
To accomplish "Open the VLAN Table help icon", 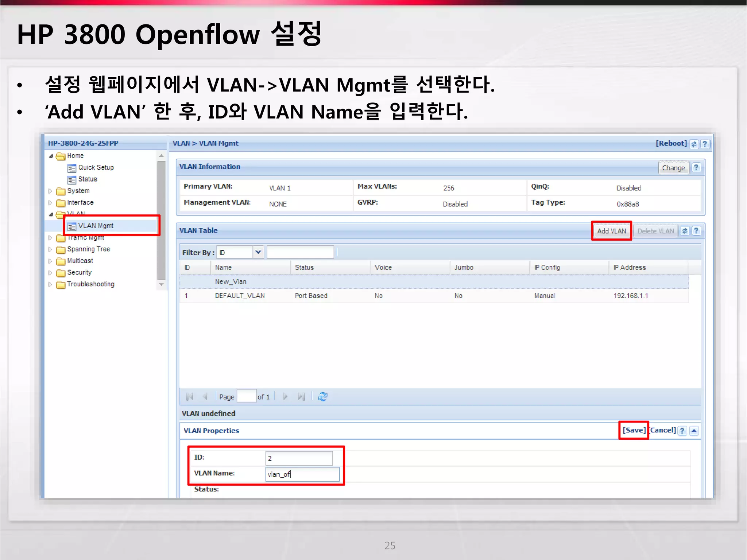I will [696, 231].
